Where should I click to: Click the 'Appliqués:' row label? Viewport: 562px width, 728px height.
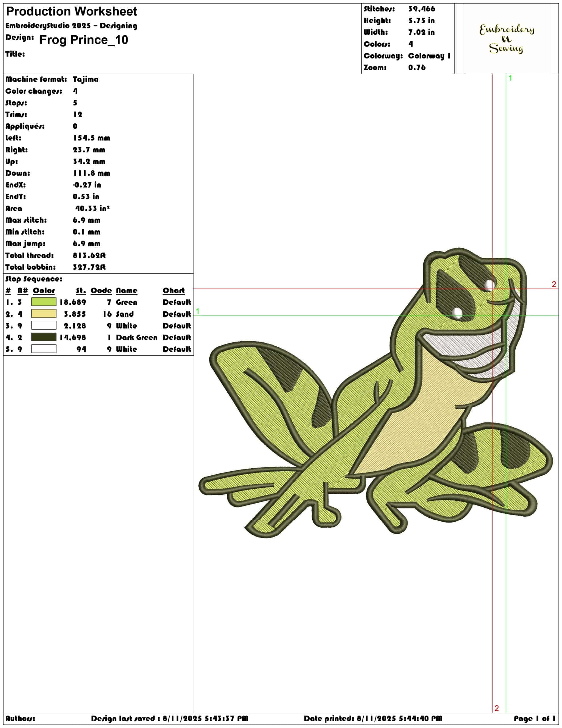click(25, 126)
